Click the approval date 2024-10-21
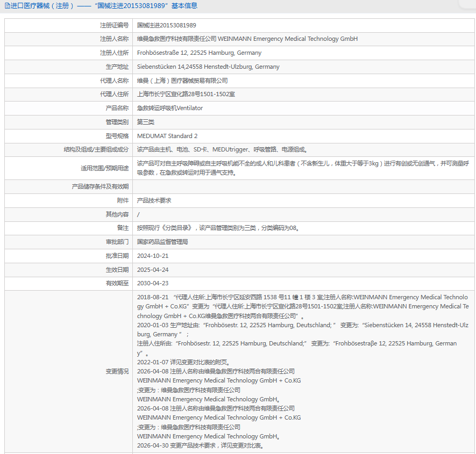This screenshot has height=454, width=476. (153, 256)
